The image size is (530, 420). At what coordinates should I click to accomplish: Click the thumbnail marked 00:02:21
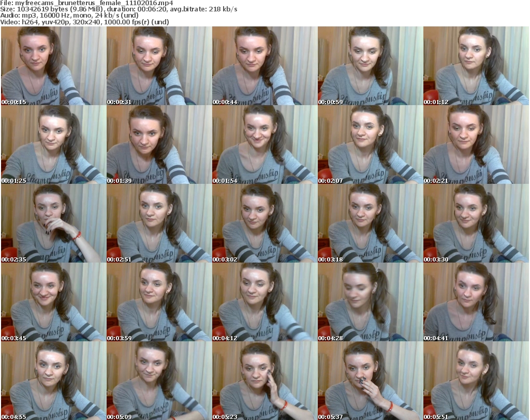pyautogui.click(x=476, y=144)
